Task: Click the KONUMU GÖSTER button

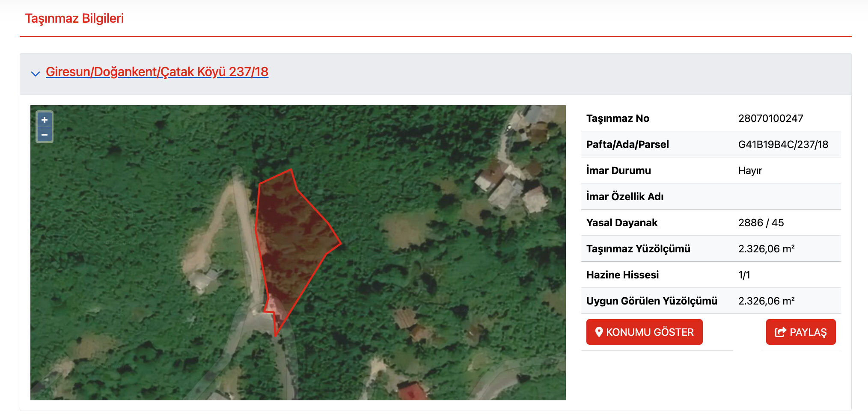Action: [x=644, y=332]
